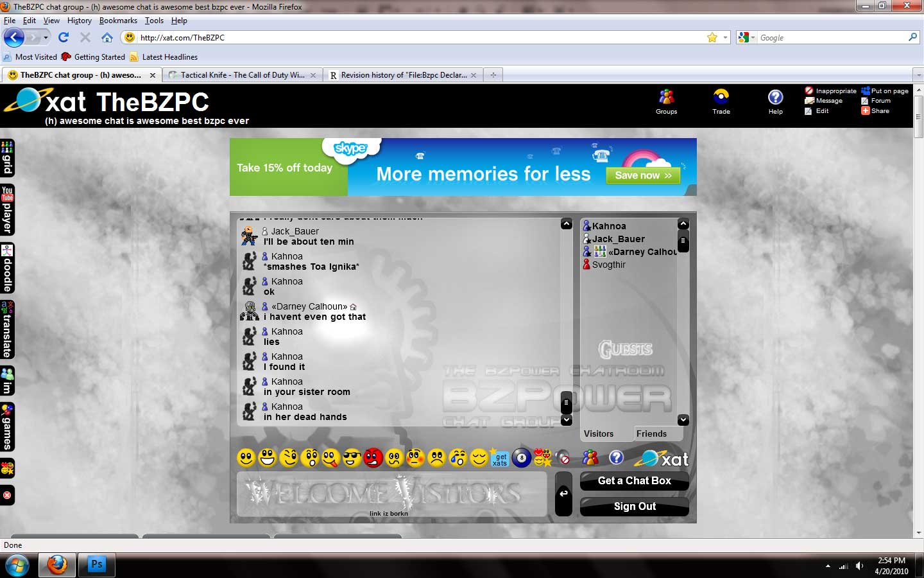
Task: Click the xat planet logo in chat box
Action: 662,459
